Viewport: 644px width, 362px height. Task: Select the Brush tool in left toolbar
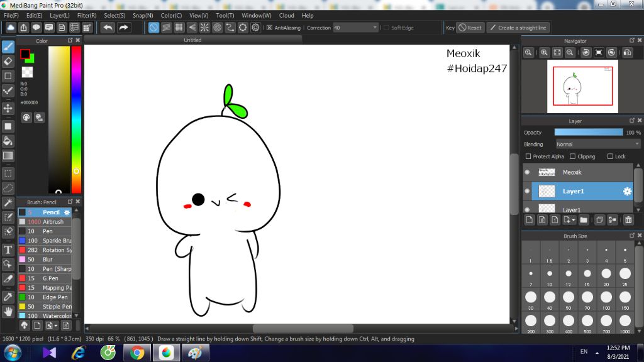8,47
